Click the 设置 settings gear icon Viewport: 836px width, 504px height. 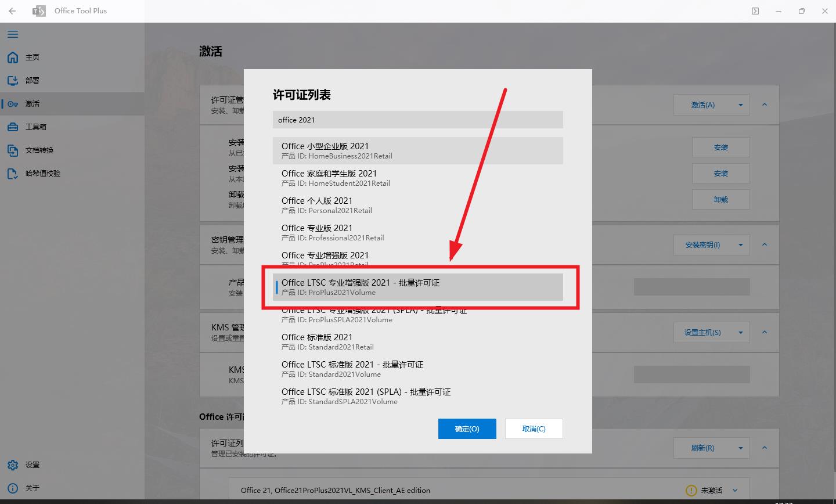(x=13, y=465)
